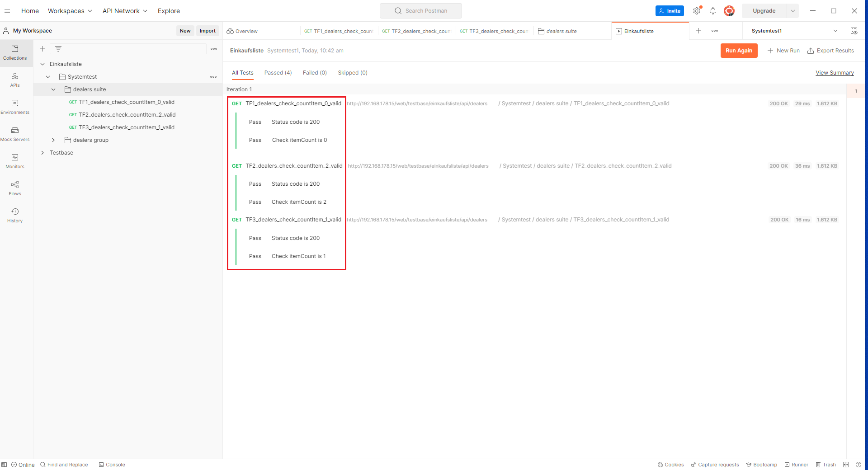Click the Invite button

[x=670, y=11]
